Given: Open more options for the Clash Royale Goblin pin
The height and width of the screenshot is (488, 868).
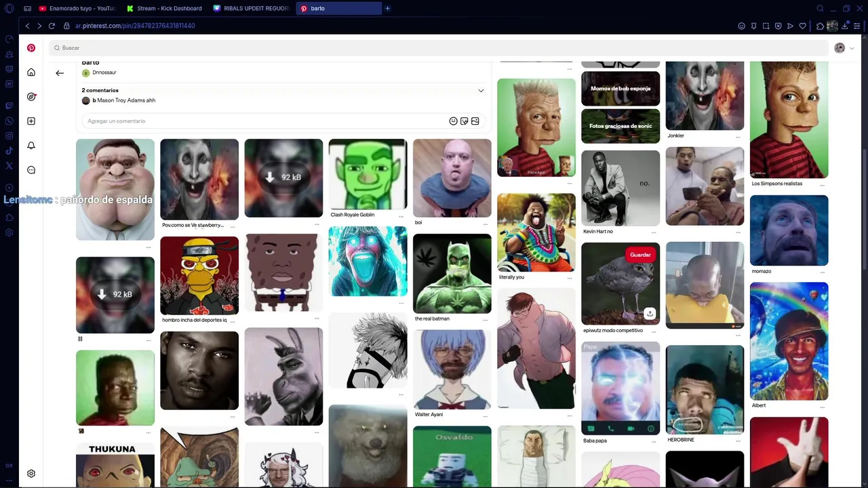Looking at the screenshot, I should (401, 217).
